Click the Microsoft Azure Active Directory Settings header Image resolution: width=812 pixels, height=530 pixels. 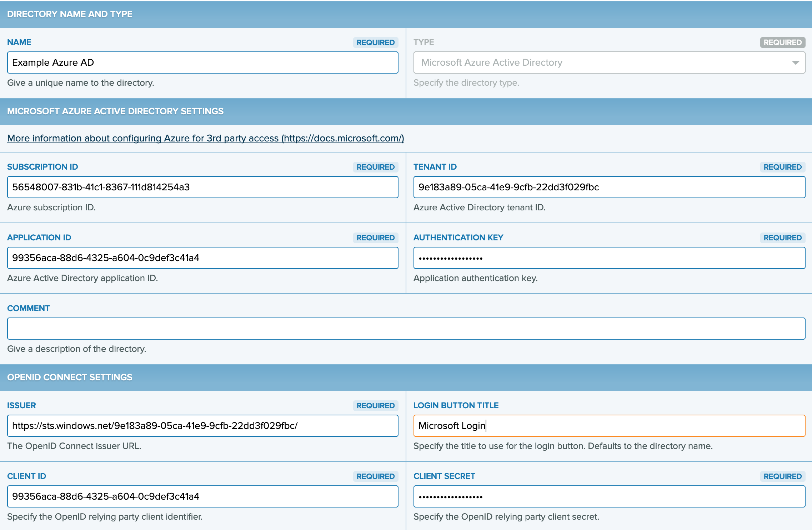point(115,111)
